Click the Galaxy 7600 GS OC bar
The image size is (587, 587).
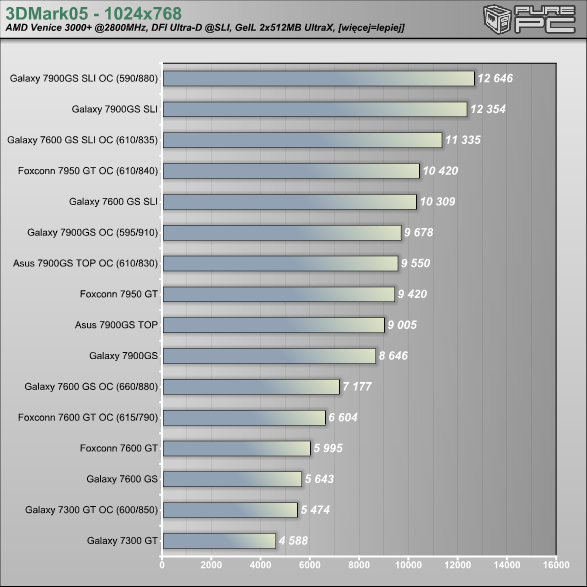(251, 387)
